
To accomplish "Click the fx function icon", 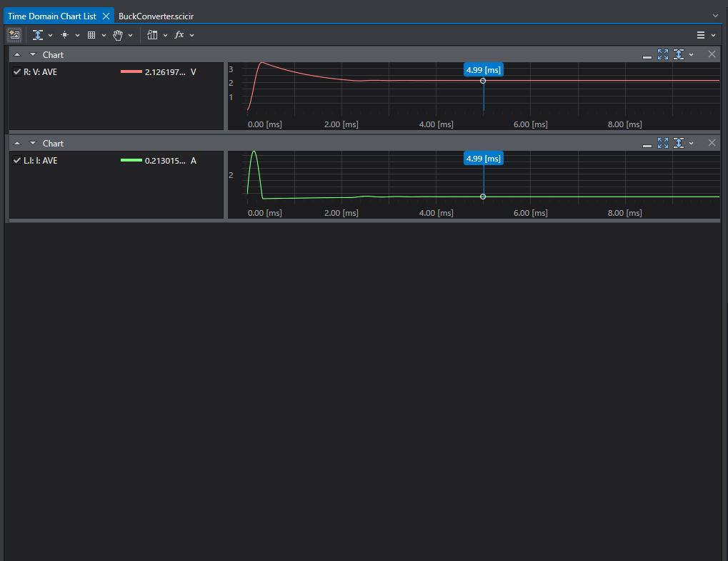I will (179, 35).
